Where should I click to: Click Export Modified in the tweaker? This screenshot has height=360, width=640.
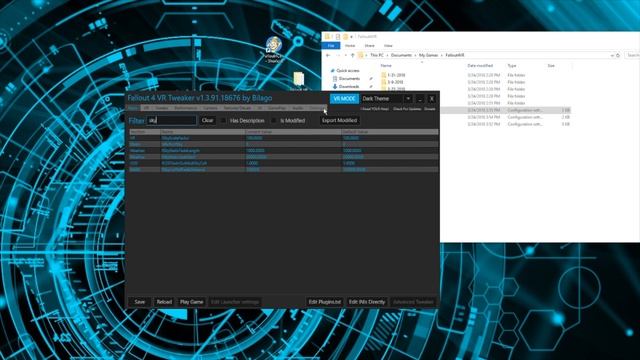pos(339,120)
